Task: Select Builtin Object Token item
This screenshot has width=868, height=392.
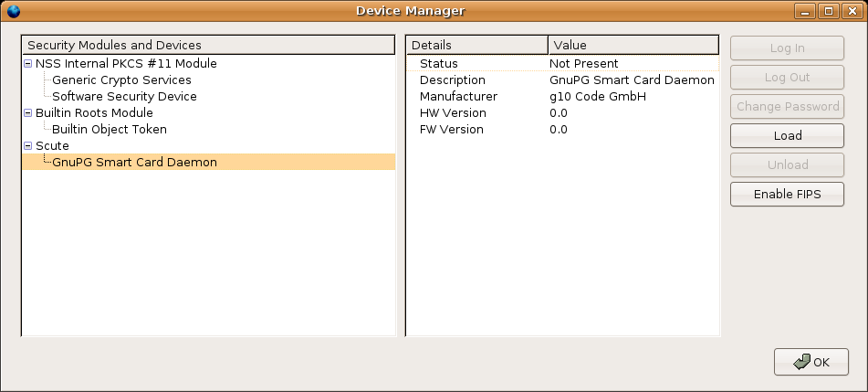Action: [110, 130]
